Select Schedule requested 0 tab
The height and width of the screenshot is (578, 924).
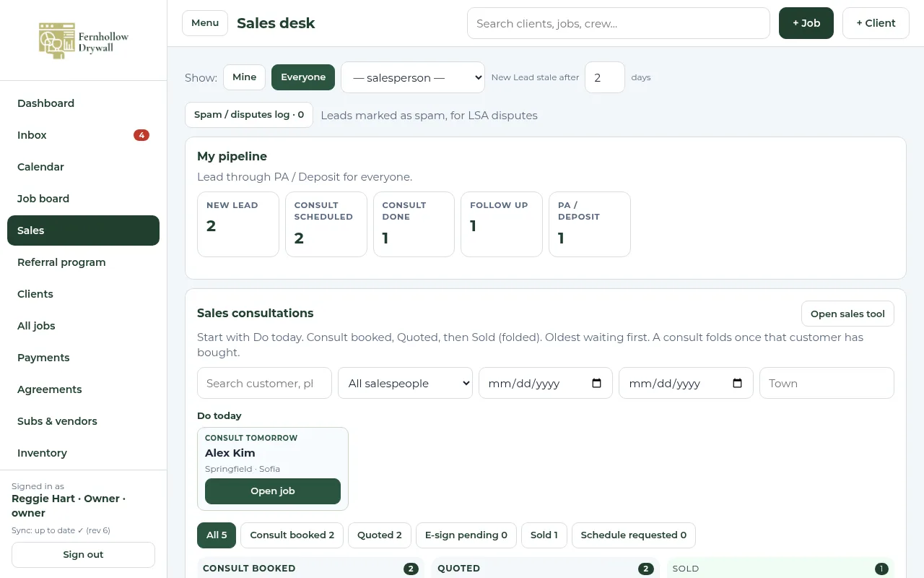[634, 535]
